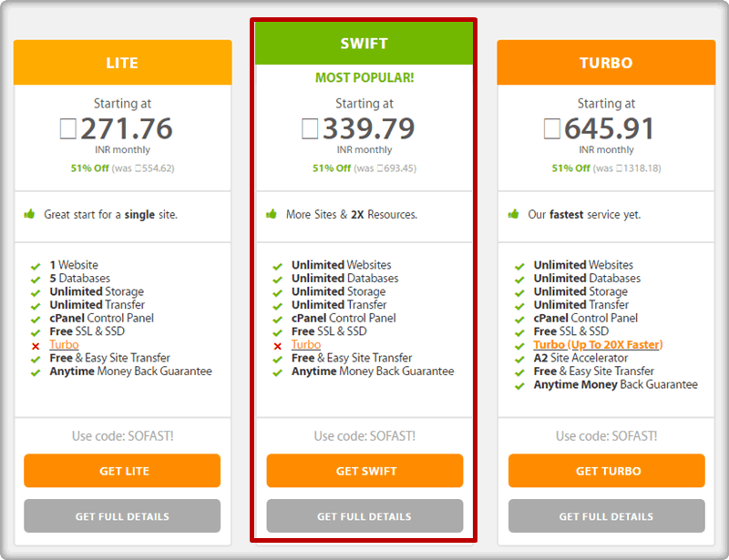The image size is (729, 560).
Task: Select the LITE plan header
Action: pos(122,63)
